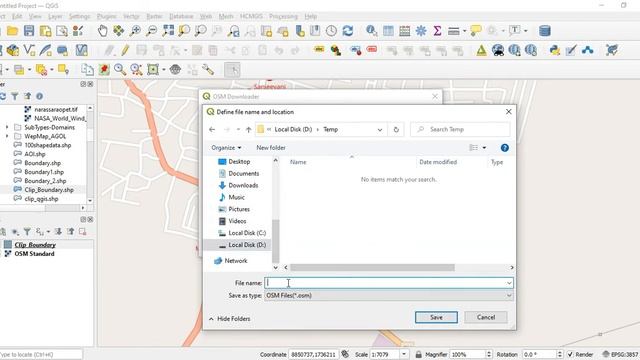
Task: Click the Statistical Summary sigma icon
Action: (x=437, y=31)
